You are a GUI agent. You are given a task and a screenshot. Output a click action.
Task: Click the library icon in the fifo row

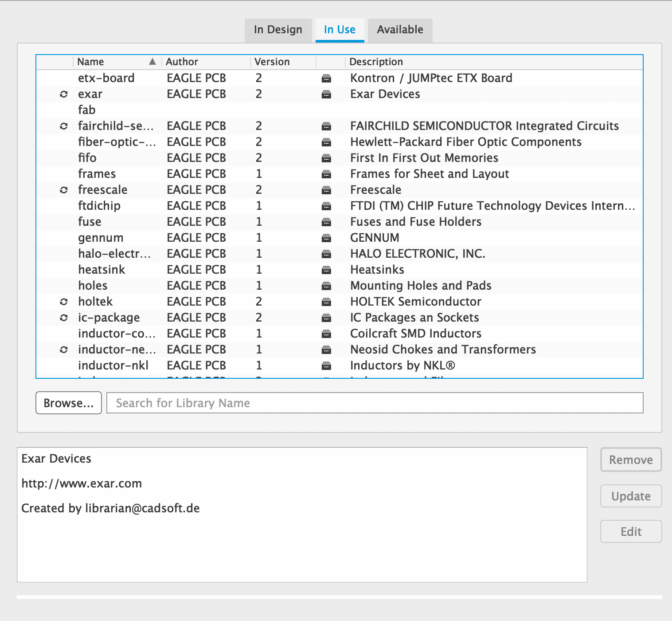326,158
